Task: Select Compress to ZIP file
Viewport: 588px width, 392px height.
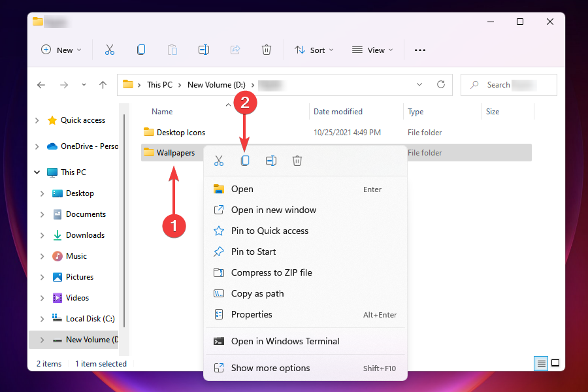Action: click(x=271, y=272)
